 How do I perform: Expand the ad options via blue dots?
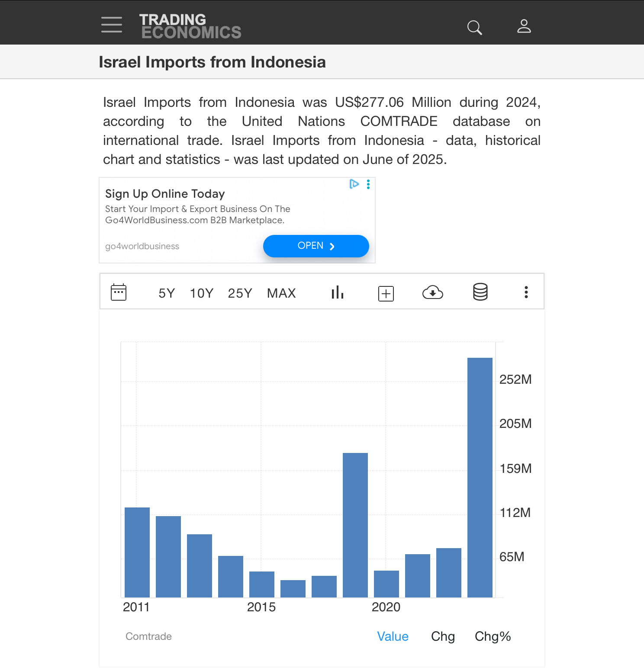pyautogui.click(x=368, y=185)
